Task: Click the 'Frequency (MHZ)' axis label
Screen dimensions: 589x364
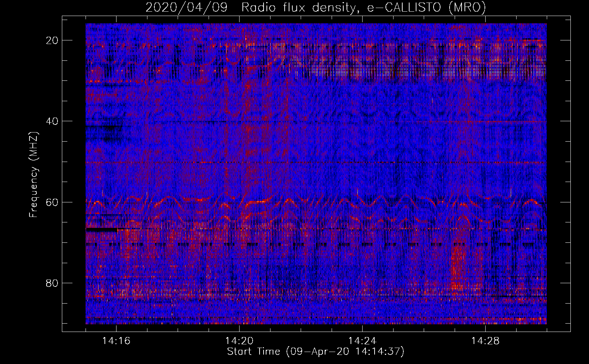Action: pyautogui.click(x=33, y=175)
